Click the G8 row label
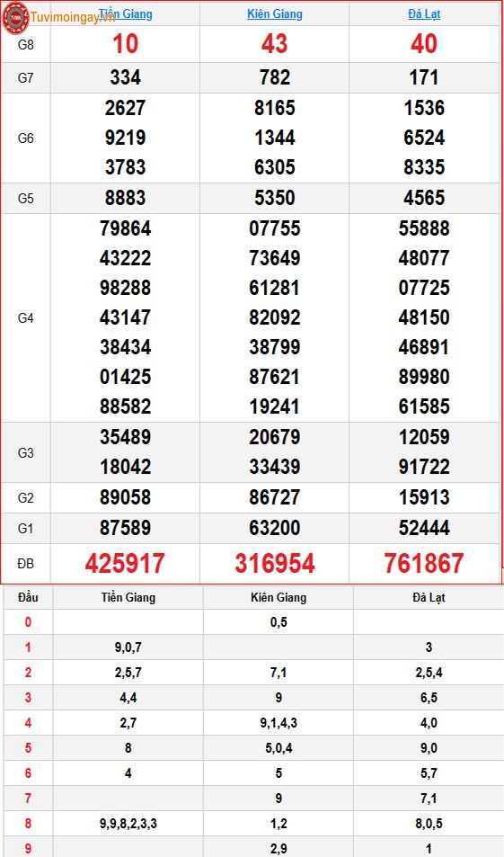504x857 pixels. coord(26,45)
